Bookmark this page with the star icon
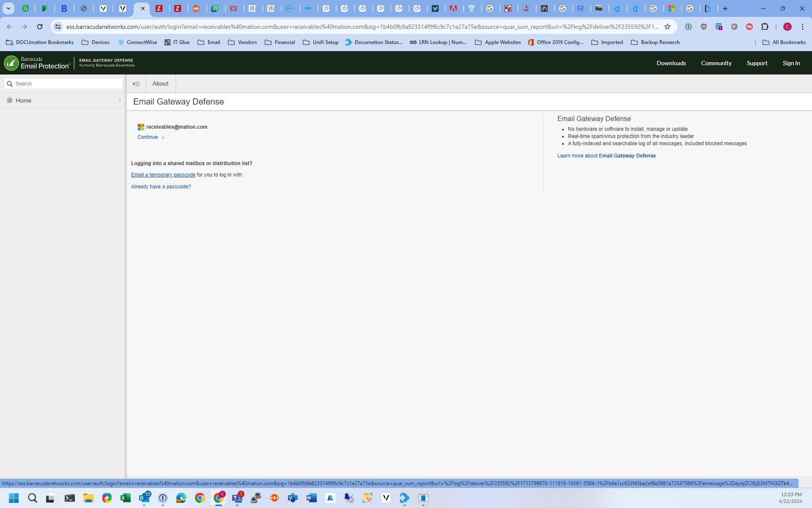Image resolution: width=812 pixels, height=508 pixels. 667,27
